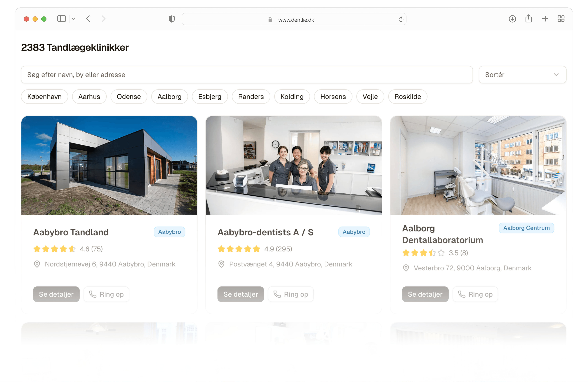Click Ring op for Aalborg Dentallaboratorium

[475, 294]
